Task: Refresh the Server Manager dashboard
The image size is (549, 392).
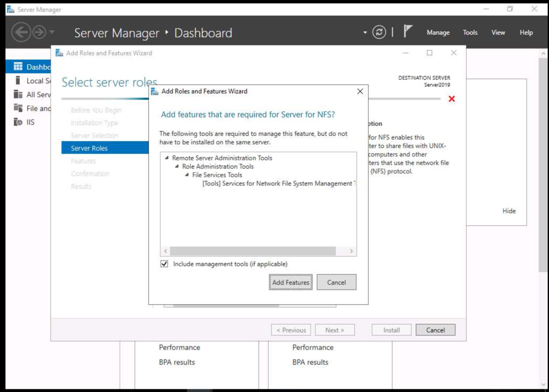Action: pyautogui.click(x=379, y=32)
